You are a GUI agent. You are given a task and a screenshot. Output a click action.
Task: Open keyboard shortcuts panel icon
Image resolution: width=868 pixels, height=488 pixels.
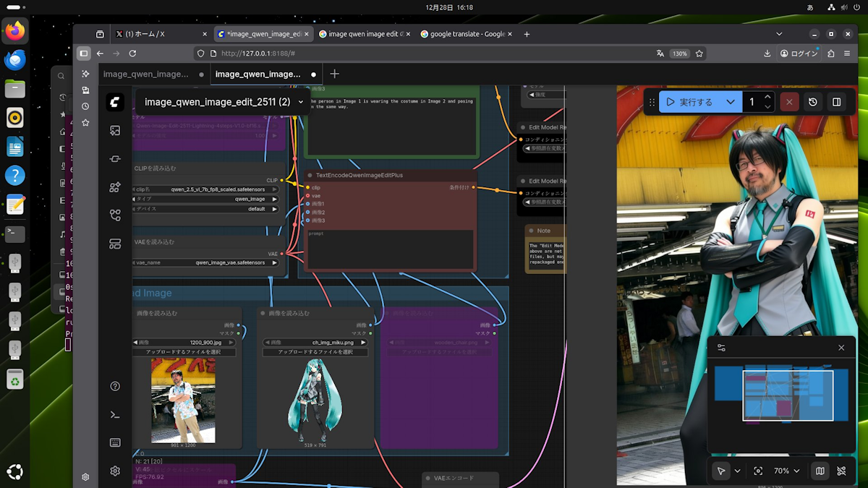coord(115,442)
